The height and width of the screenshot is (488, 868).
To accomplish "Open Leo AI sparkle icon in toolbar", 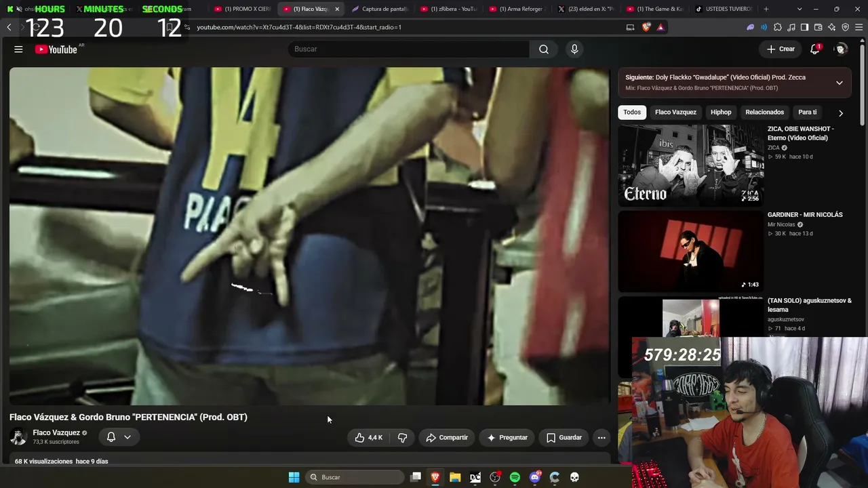I will [x=831, y=27].
